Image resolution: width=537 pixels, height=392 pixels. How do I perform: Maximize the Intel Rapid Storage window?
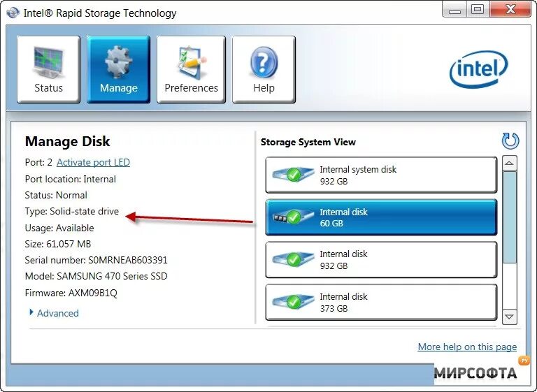[478, 9]
